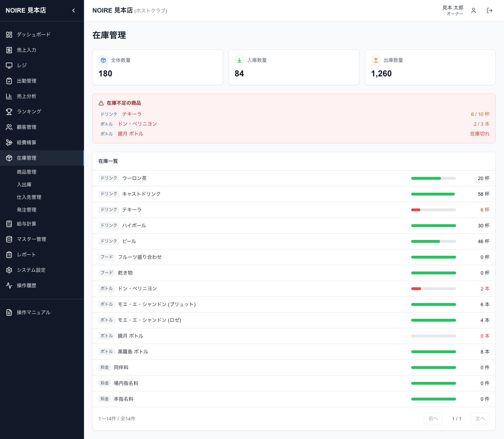Open the 売上分析 bar chart icon
Image resolution: width=504 pixels, height=439 pixels.
[9, 96]
